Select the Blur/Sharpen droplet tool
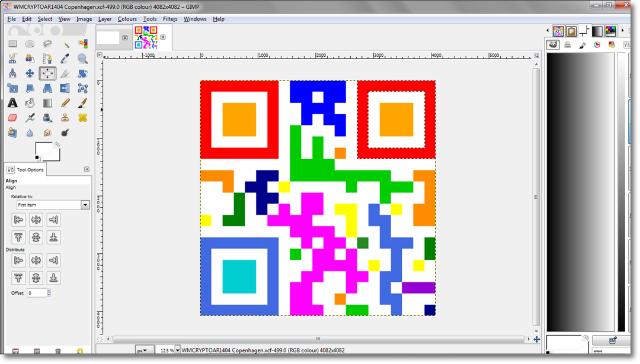This screenshot has height=364, width=640. coord(30,133)
